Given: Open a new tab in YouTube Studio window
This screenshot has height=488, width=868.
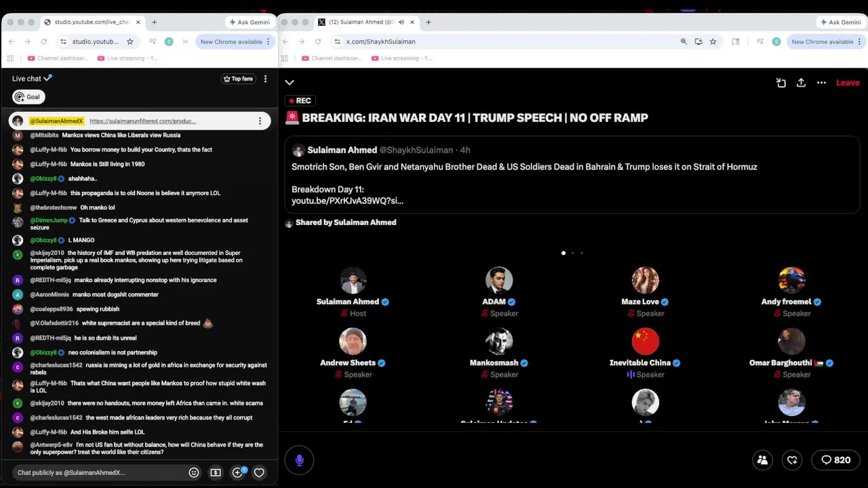Looking at the screenshot, I should click(154, 22).
